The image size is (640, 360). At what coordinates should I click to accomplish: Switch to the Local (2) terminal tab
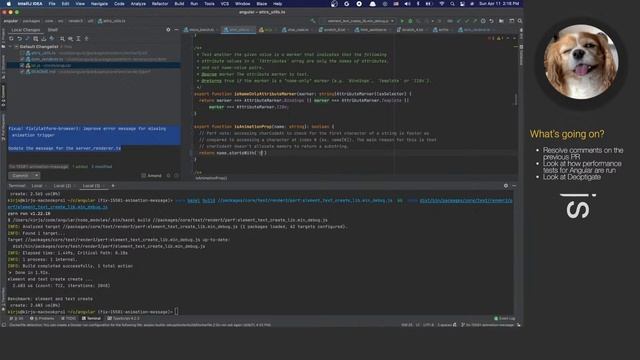[62, 186]
